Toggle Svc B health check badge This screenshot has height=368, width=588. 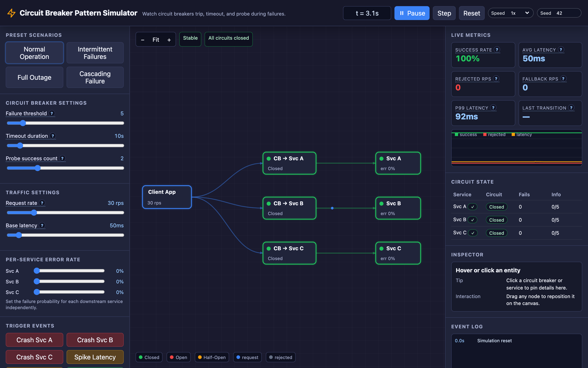473,220
